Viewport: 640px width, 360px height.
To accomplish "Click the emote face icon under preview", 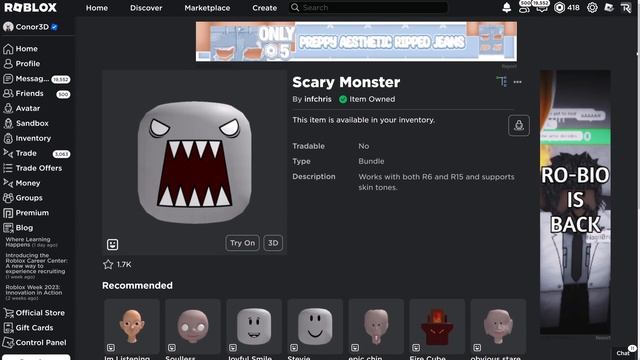I will 112,244.
